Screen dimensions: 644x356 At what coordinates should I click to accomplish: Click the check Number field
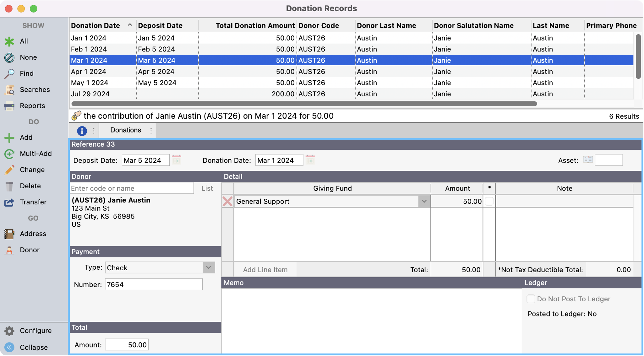pyautogui.click(x=154, y=284)
